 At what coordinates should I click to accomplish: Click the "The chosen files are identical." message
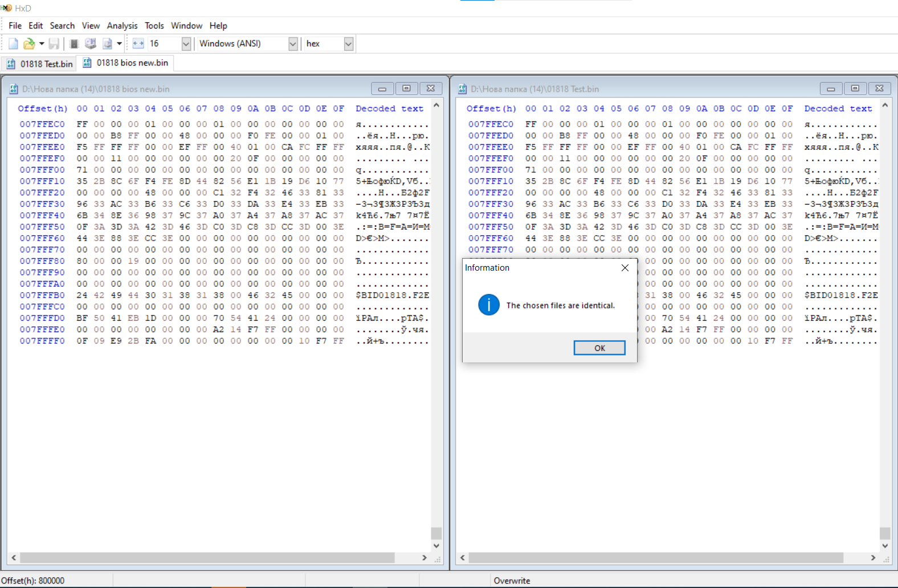pyautogui.click(x=561, y=305)
